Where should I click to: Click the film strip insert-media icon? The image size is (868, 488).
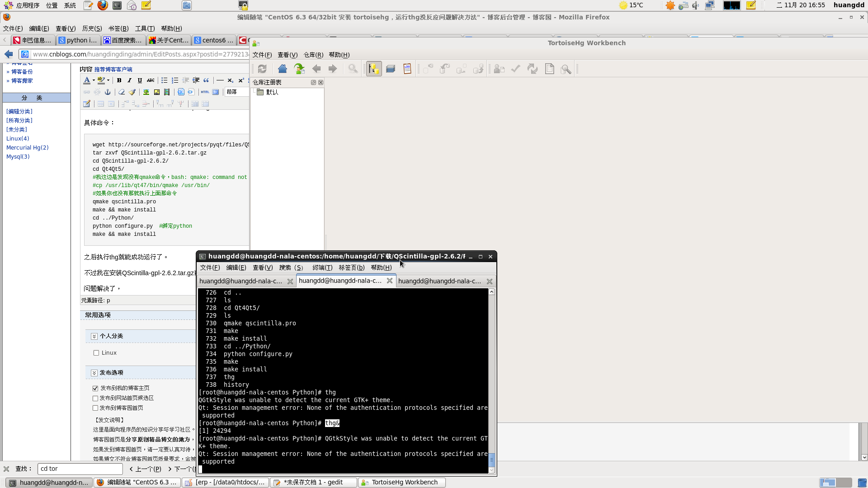pyautogui.click(x=167, y=92)
